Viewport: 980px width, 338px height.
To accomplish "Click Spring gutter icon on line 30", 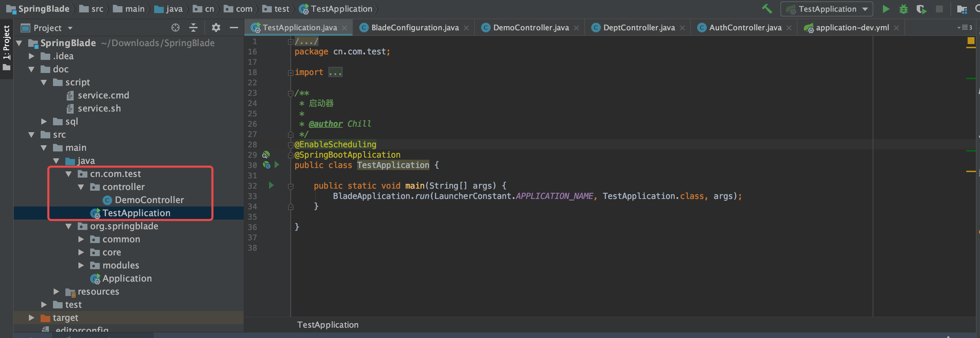I will click(266, 165).
